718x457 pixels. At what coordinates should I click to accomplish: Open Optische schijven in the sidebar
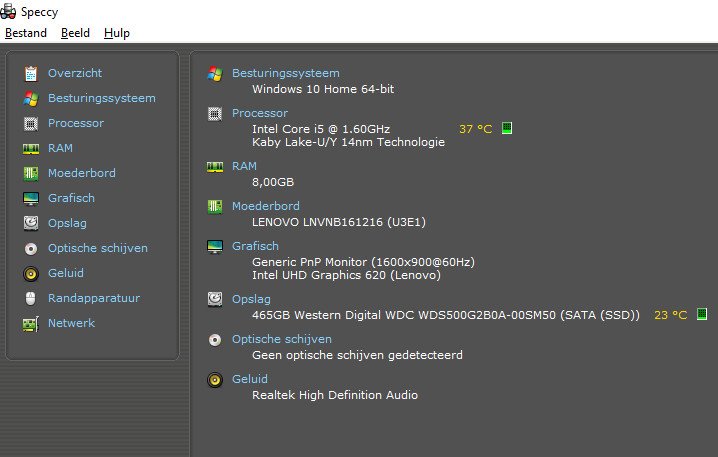click(98, 248)
